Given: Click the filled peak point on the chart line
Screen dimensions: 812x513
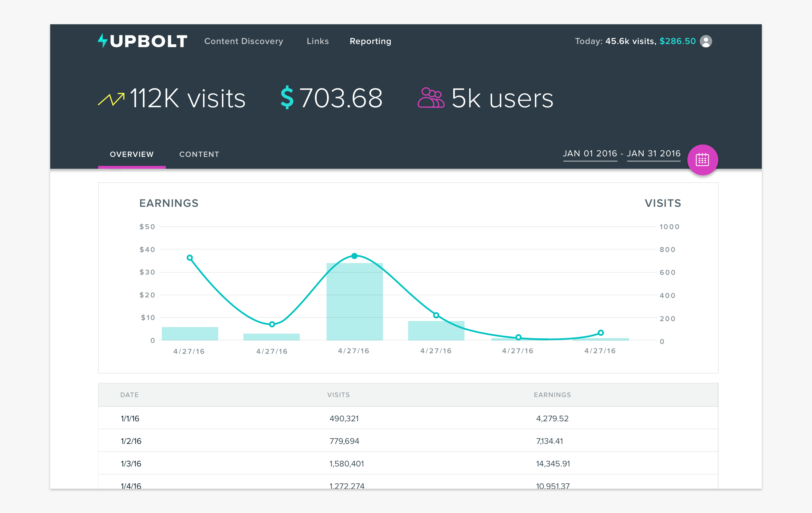Looking at the screenshot, I should 354,256.
